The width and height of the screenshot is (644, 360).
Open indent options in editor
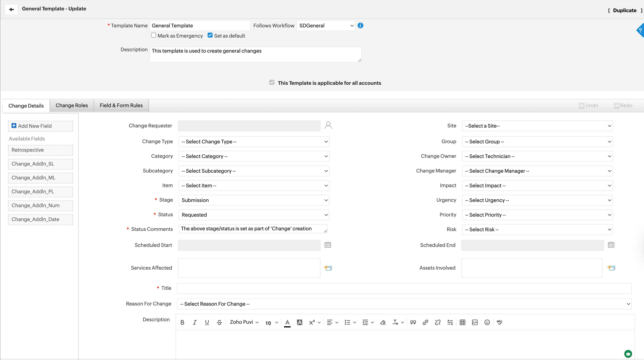[368, 322]
